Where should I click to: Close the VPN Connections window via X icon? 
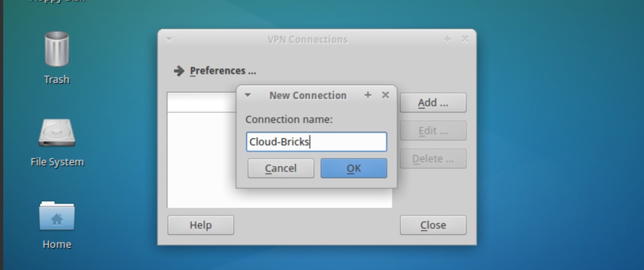tap(465, 39)
